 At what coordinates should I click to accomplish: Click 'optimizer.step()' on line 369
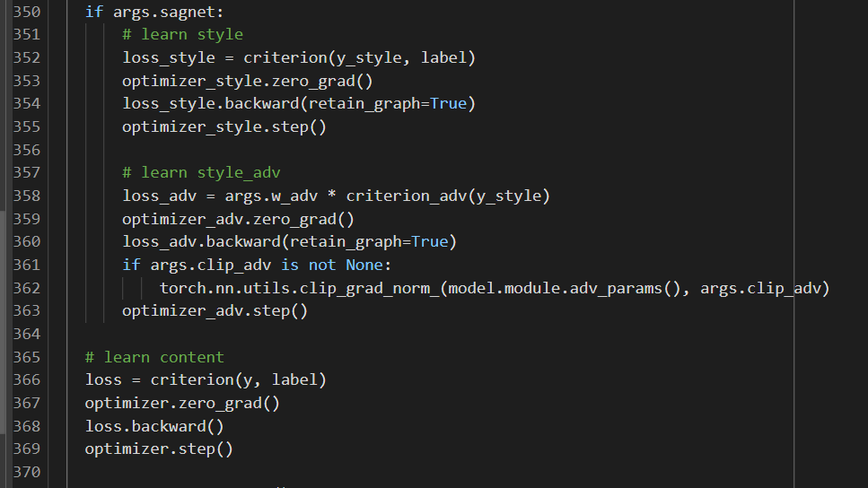[159, 449]
